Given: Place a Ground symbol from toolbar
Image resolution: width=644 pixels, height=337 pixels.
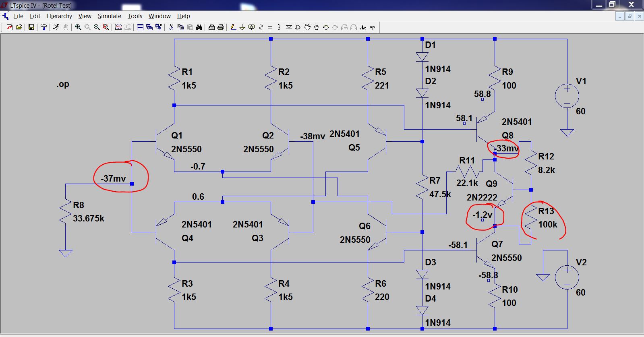Looking at the screenshot, I should tap(242, 27).
